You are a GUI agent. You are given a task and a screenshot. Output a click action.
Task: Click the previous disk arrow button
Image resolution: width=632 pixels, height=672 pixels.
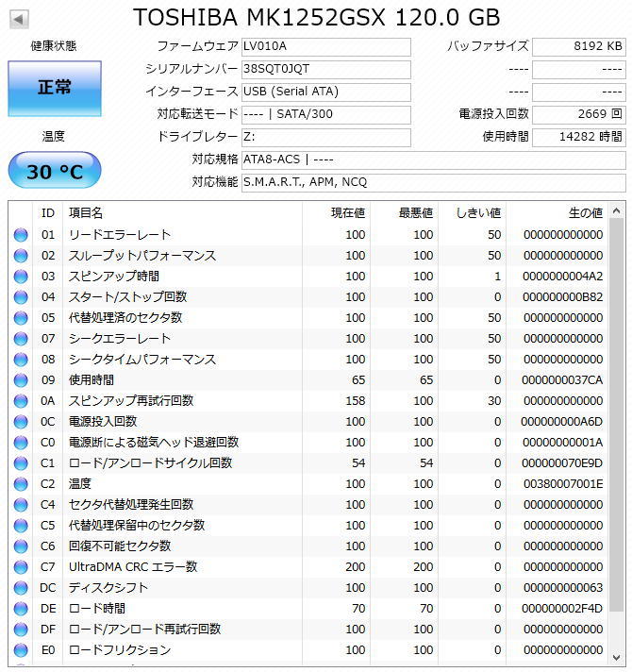click(x=19, y=19)
